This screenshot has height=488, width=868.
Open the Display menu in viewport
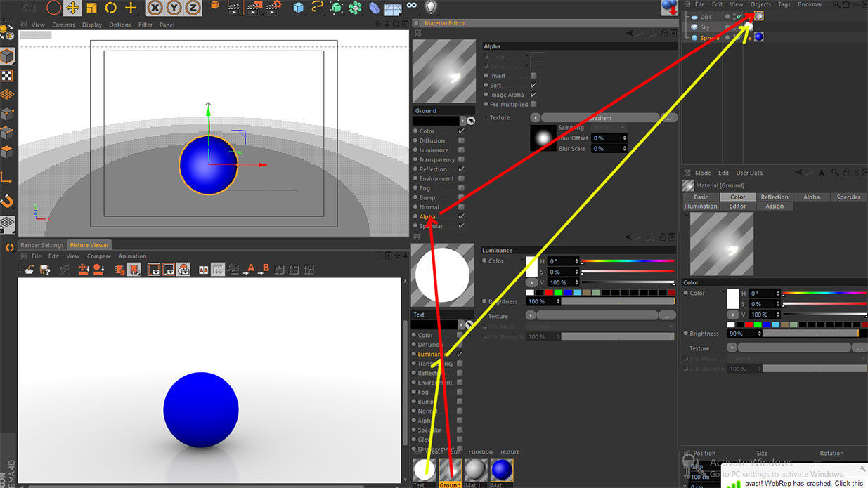point(92,25)
